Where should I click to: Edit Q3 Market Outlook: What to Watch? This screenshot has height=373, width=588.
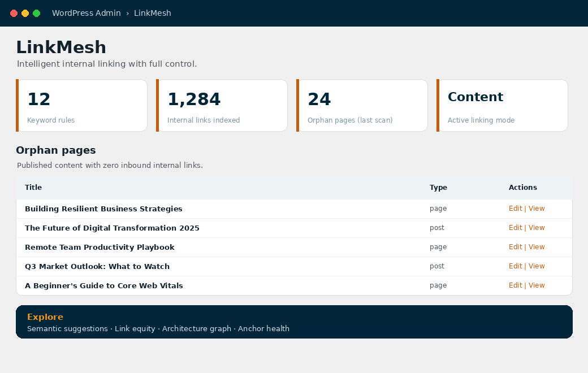click(x=515, y=266)
